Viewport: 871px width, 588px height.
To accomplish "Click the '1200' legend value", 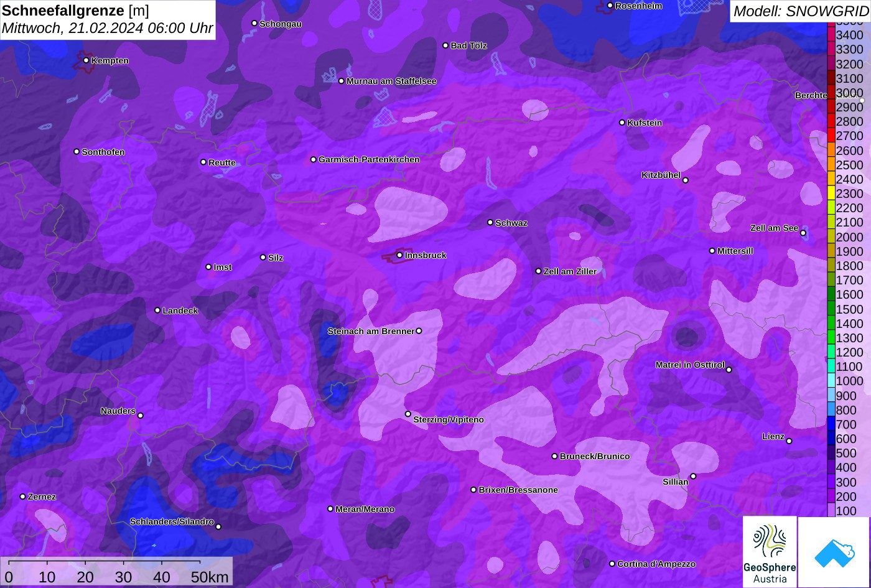I will pyautogui.click(x=849, y=352).
